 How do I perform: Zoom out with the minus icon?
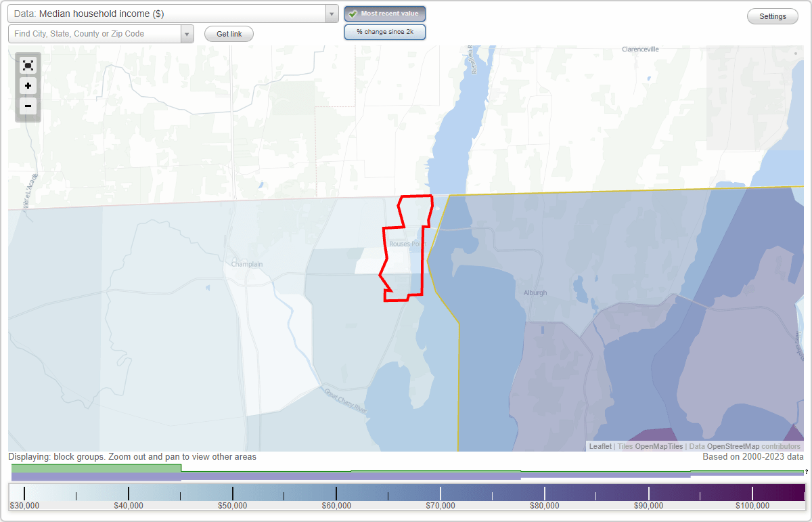point(28,106)
